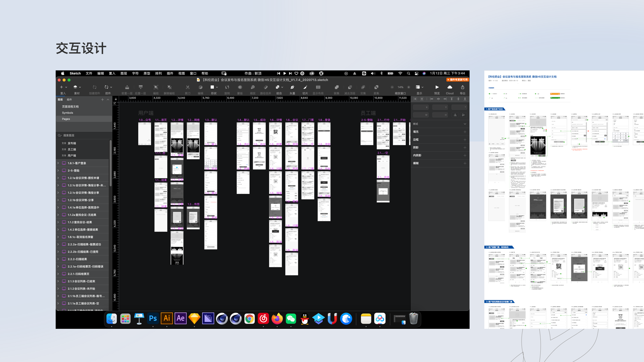
Task: Click the 解除编组 ungroup icon
Action: 169,87
